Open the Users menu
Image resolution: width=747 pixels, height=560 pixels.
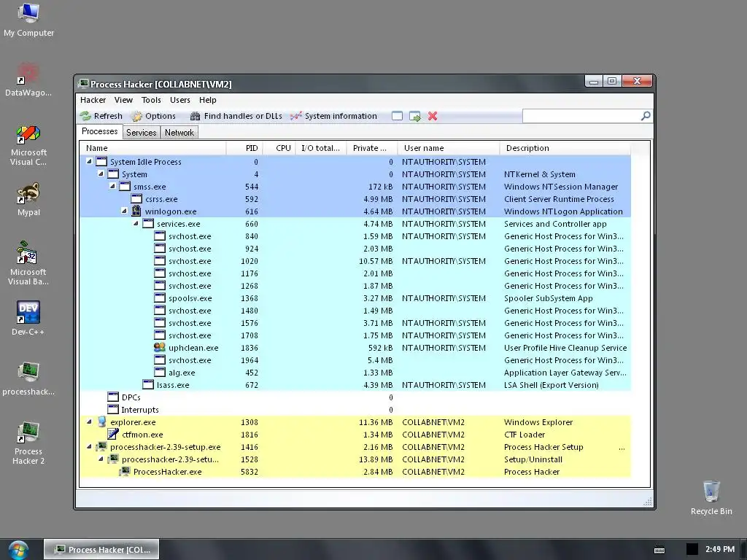(x=180, y=100)
